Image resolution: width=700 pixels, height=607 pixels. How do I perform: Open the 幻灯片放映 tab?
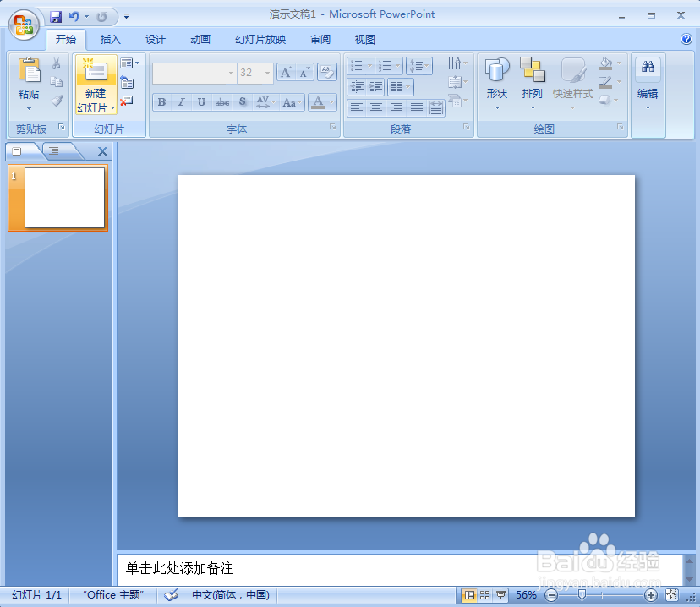(x=260, y=40)
